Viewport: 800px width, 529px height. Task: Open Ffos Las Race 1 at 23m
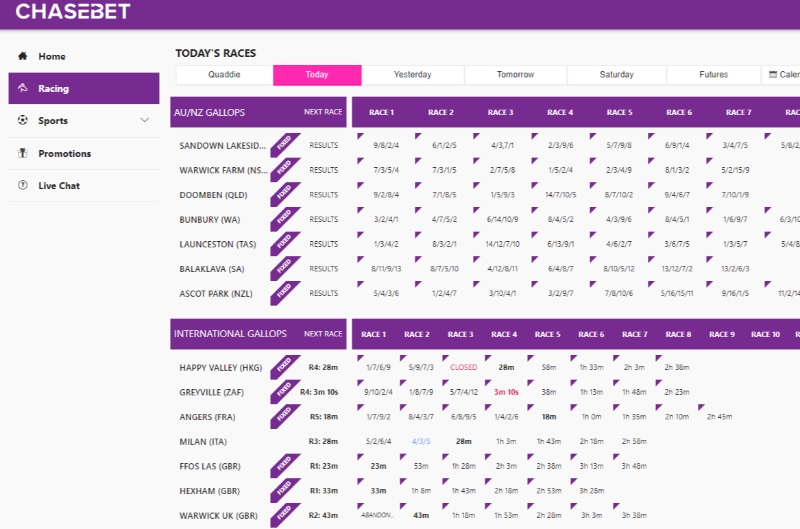[378, 466]
